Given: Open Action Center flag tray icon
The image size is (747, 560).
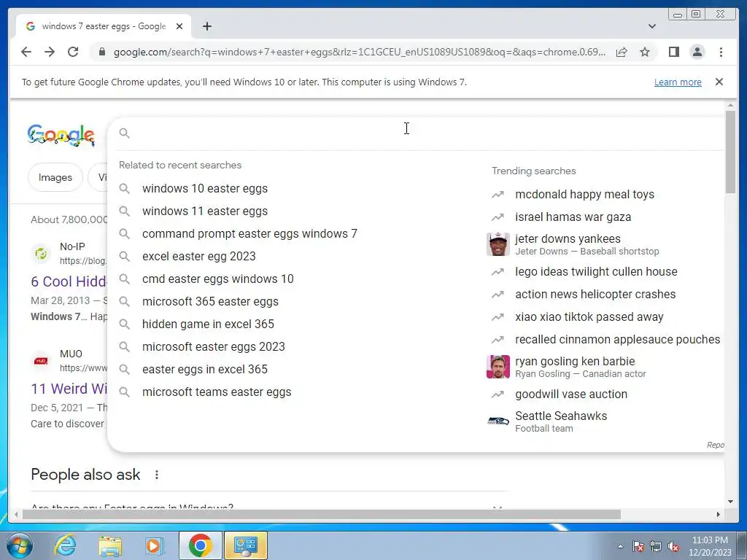Looking at the screenshot, I should click(x=638, y=546).
